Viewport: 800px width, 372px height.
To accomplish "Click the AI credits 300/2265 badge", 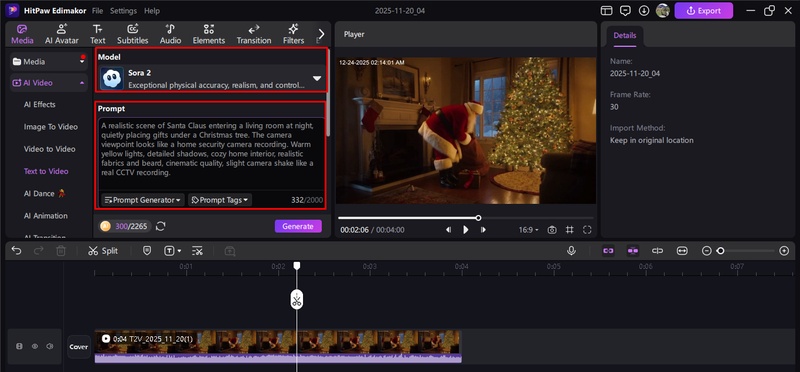I will [124, 226].
